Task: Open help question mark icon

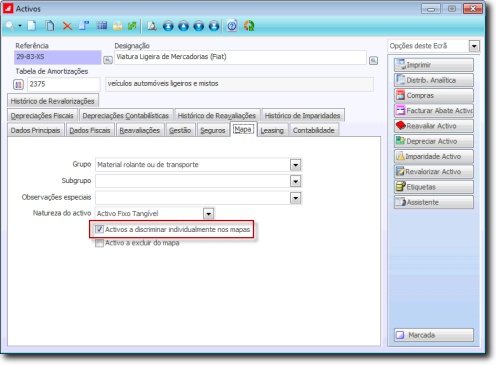Action: 232,26
